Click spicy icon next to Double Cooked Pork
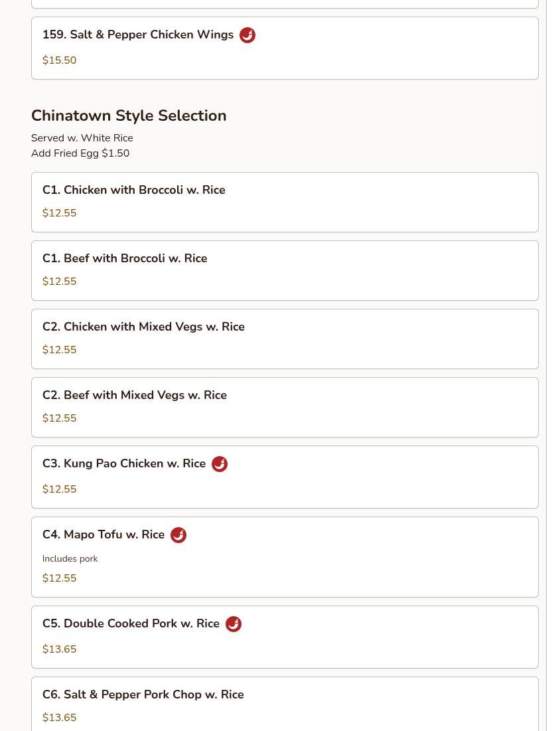Screen dimensions: 560x731 234,624
